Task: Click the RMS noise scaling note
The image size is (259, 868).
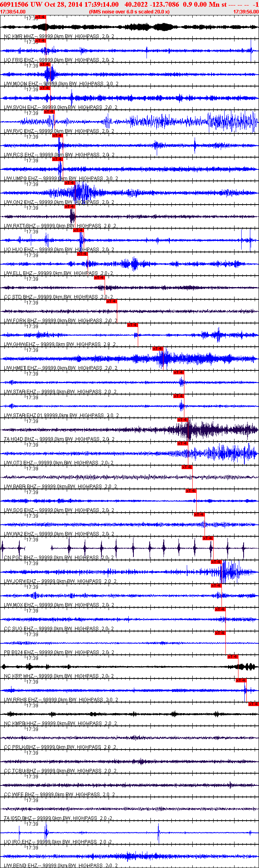Action: pos(129,12)
